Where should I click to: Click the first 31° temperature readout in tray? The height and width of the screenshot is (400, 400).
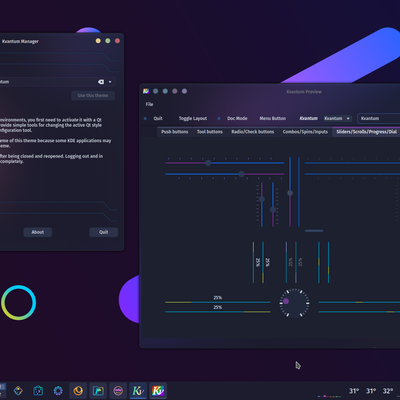(x=354, y=391)
